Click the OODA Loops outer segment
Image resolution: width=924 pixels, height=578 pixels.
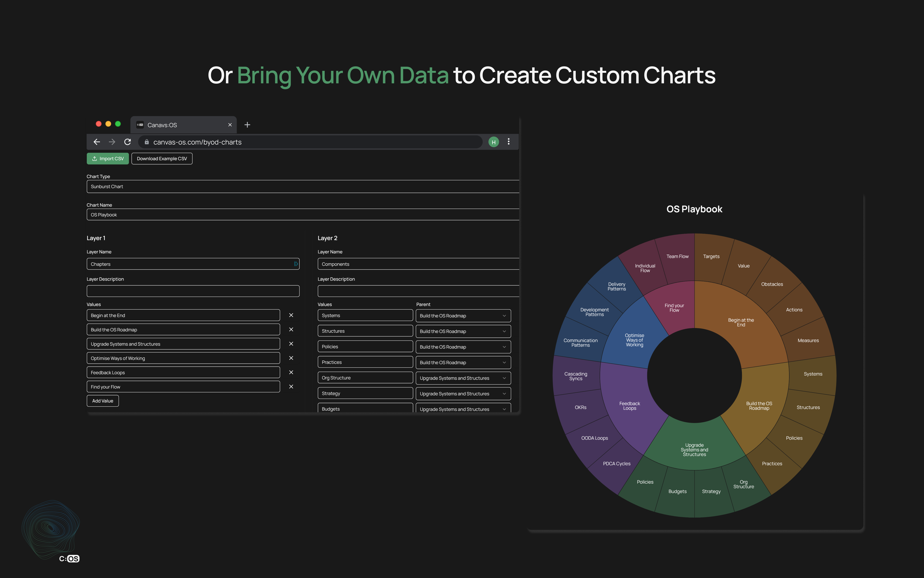(x=595, y=438)
